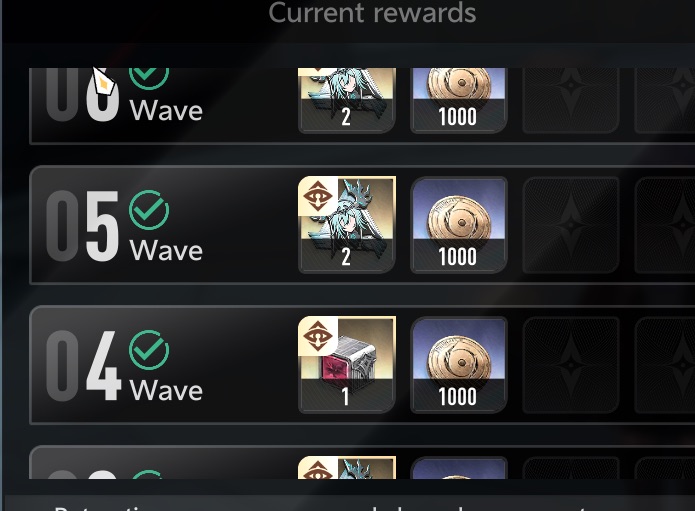
Task: Click the Wave label in row 05
Action: point(166,251)
